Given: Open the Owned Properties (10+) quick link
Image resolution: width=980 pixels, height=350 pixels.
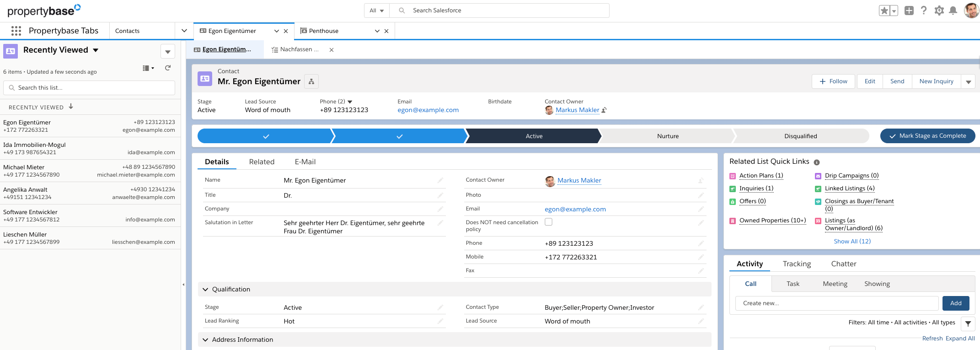Looking at the screenshot, I should pos(772,221).
